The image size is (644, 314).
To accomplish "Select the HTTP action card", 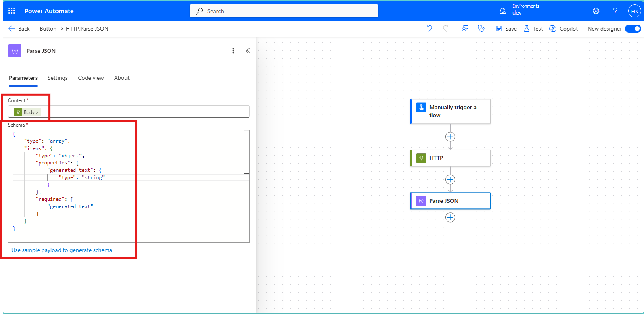I will pyautogui.click(x=450, y=158).
